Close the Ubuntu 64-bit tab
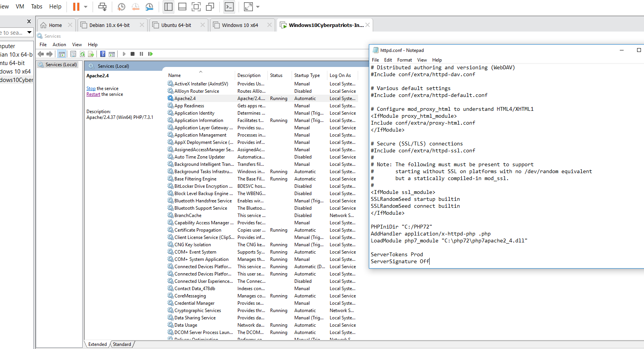Image resolution: width=644 pixels, height=349 pixels. click(202, 25)
